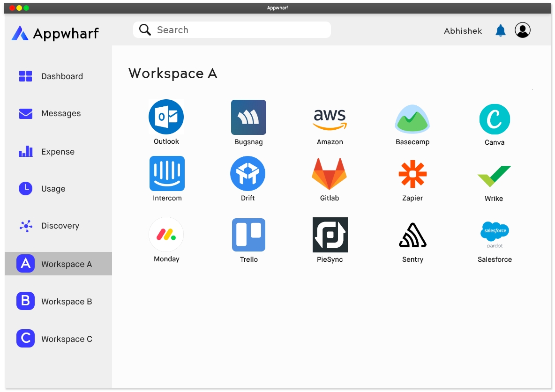Select the Trello board icon
This screenshot has height=392, width=555.
click(x=248, y=235)
